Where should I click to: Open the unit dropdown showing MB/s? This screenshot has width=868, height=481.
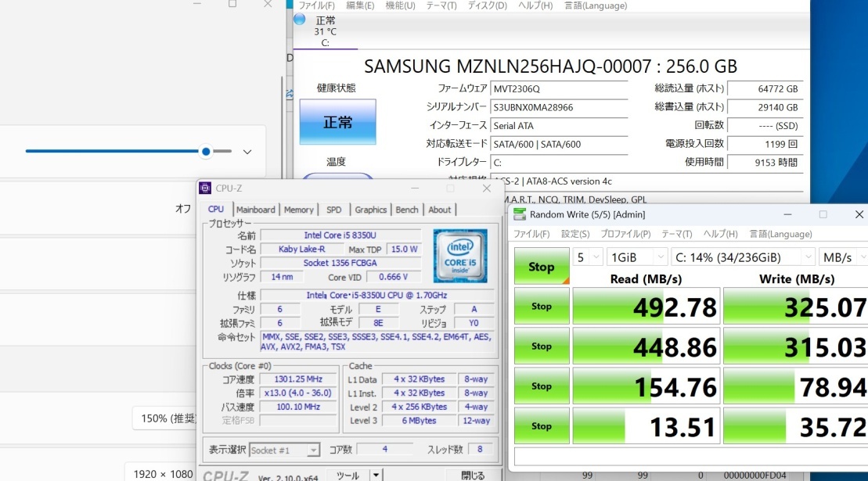tap(843, 257)
